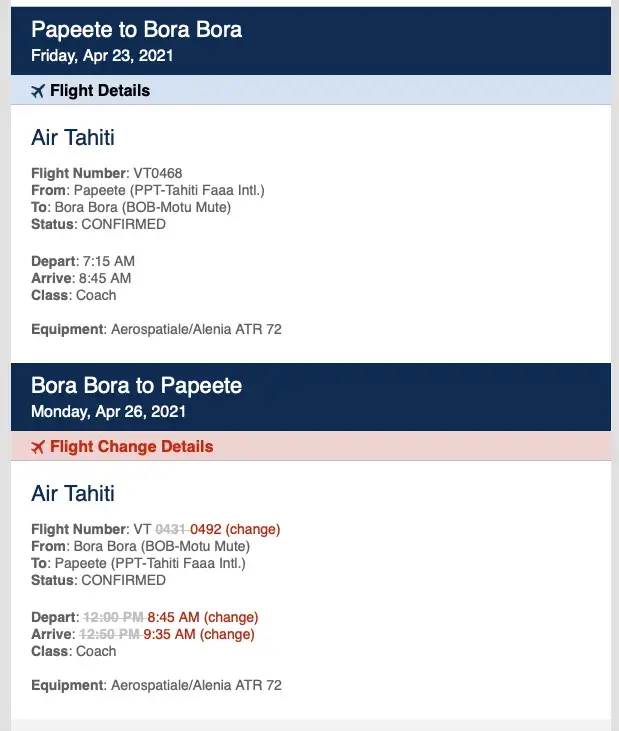The image size is (619, 731).
Task: Click the red airplane Flight Change icon
Action: 39,447
